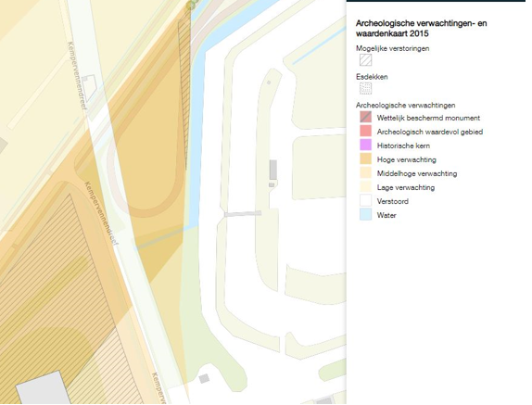Screen dimensions: 532x405
Task: Click the Lage verwachting pale yellow swatch
Action: tap(365, 187)
